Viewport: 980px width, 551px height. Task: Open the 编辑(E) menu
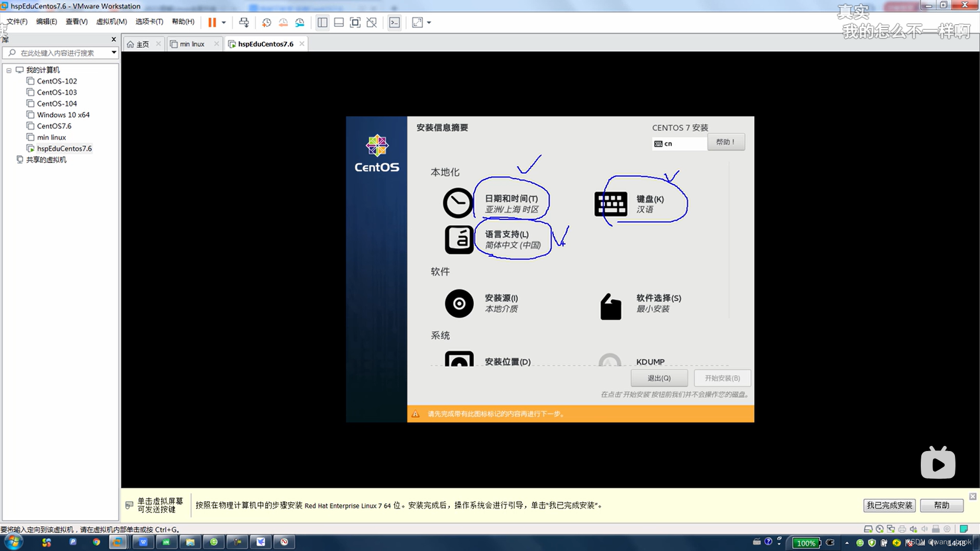[46, 21]
